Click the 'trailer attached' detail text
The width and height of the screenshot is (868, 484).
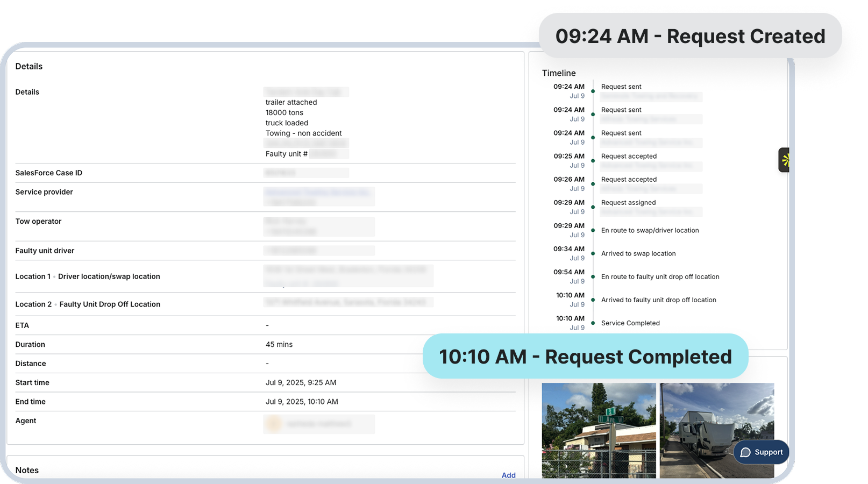291,103
